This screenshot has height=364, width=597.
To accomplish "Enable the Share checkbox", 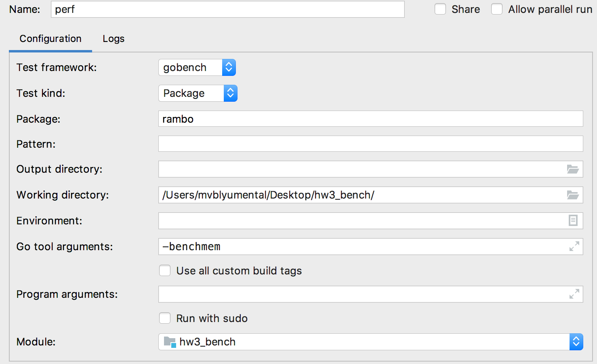I will 440,9.
